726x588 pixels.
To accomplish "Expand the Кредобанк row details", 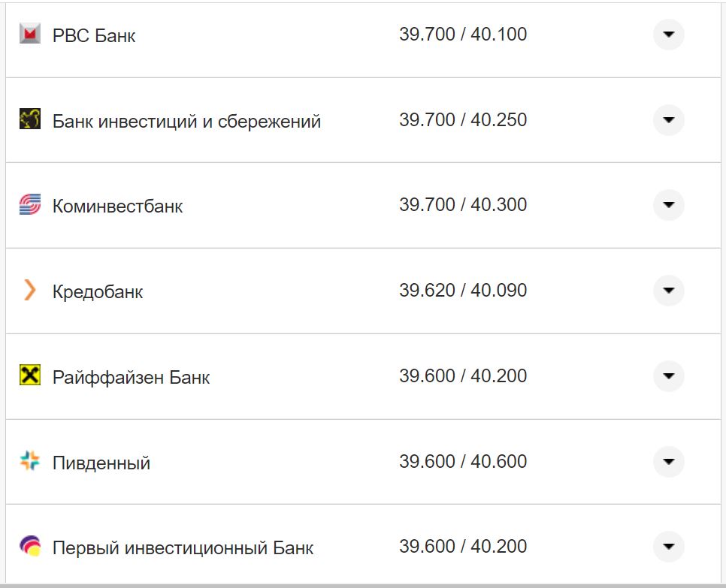I will click(x=668, y=291).
